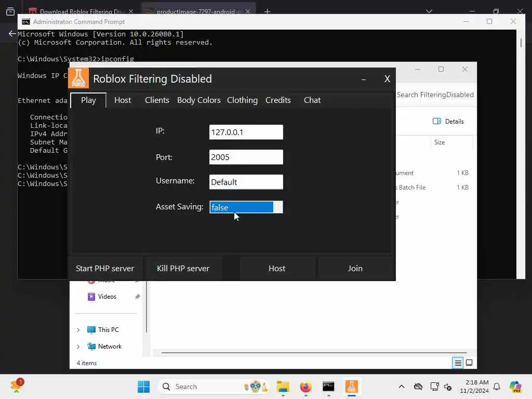
Task: Click the IP address field
Action: pos(246,132)
